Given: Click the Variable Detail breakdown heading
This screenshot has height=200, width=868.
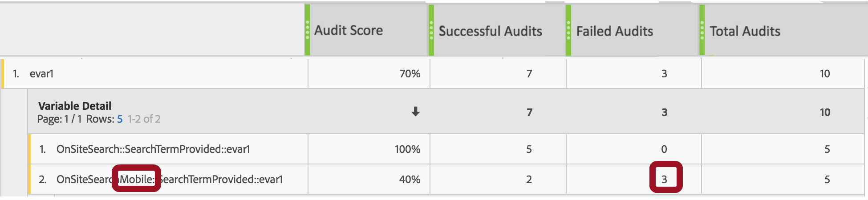Looking at the screenshot, I should (75, 106).
